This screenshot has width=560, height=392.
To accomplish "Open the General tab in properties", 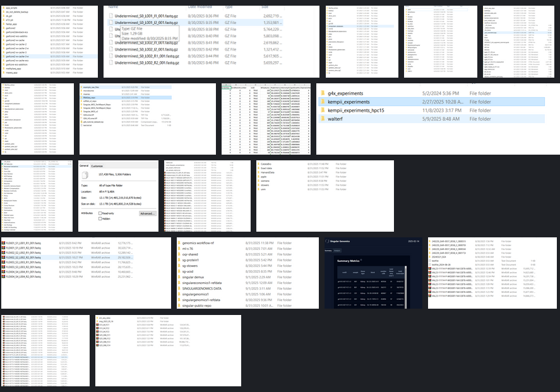I will pyautogui.click(x=84, y=165).
